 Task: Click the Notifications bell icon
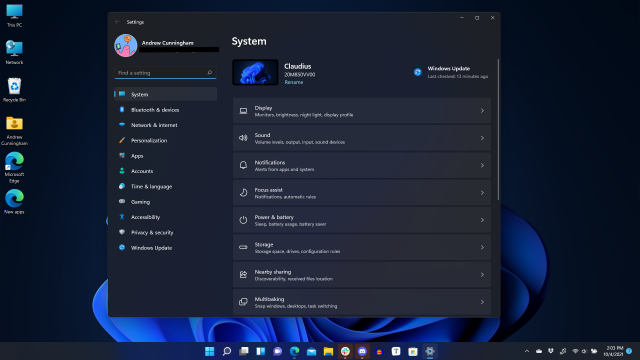pos(243,165)
